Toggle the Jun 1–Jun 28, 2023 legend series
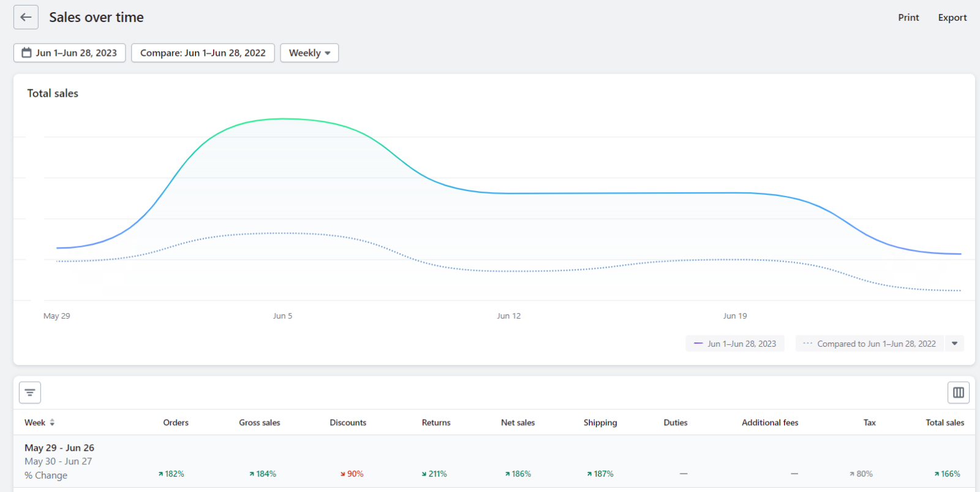The height and width of the screenshot is (492, 980). coord(735,344)
